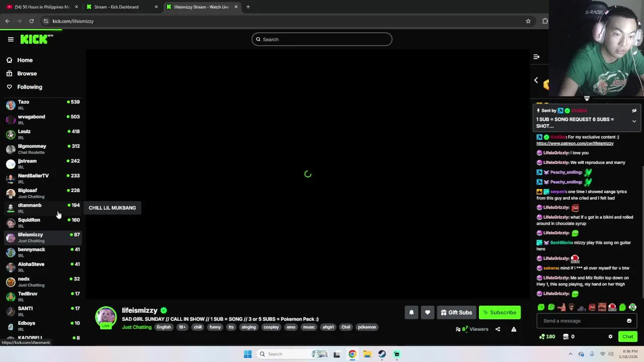Click the cosplay tag
644x362 pixels.
(271, 327)
